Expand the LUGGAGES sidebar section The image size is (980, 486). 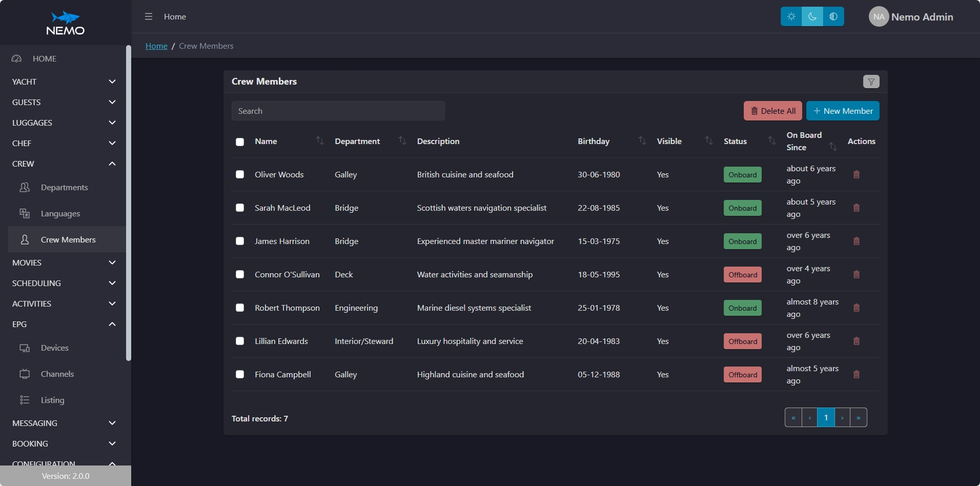pyautogui.click(x=64, y=123)
